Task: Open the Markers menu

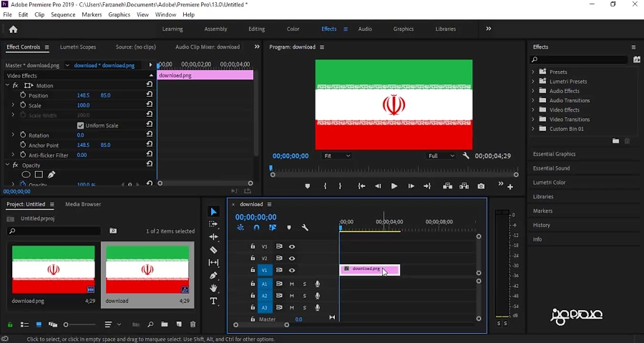Action: pyautogui.click(x=92, y=14)
